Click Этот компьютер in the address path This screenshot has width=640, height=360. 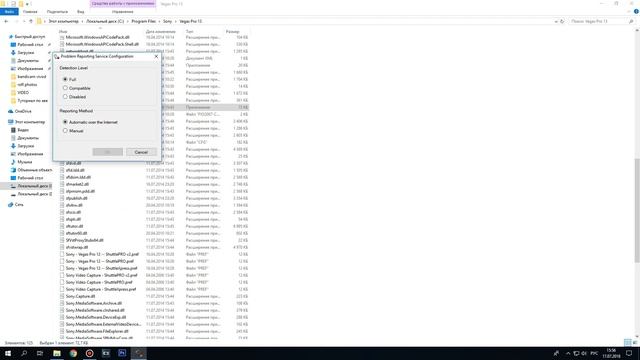(63, 21)
